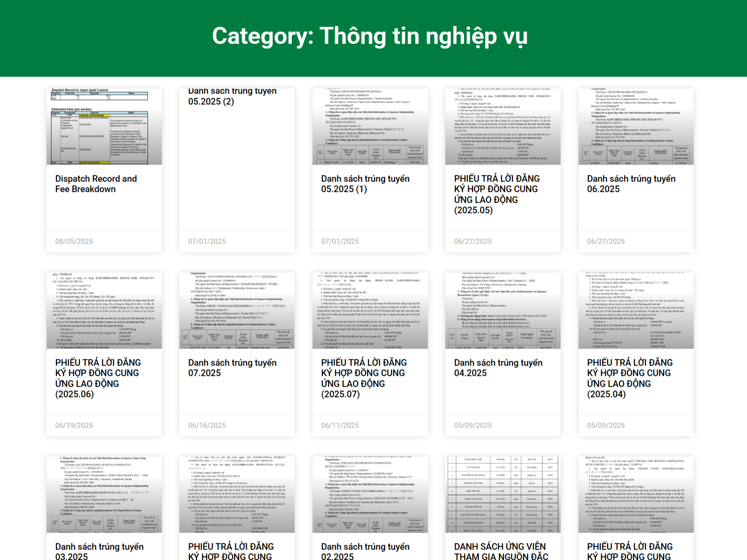Click the 08/05/2025 post date
747x560 pixels.
pyautogui.click(x=74, y=241)
